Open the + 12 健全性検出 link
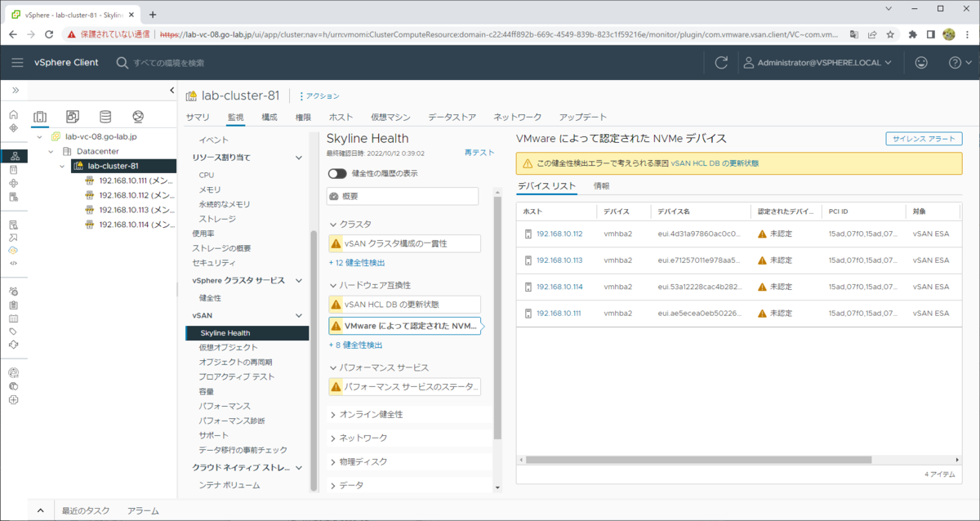Screen dimensions: 980x521 pos(356,263)
